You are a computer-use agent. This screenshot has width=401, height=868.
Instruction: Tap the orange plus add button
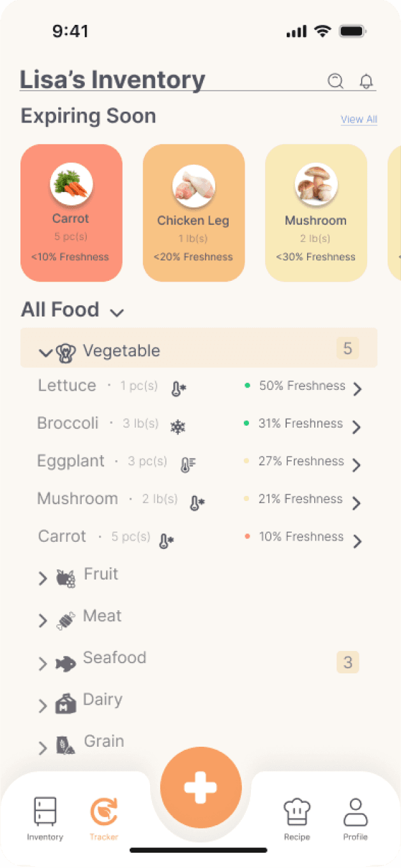pyautogui.click(x=200, y=787)
